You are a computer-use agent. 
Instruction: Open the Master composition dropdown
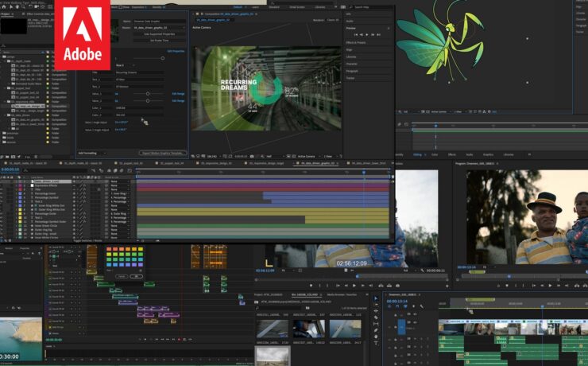point(160,28)
